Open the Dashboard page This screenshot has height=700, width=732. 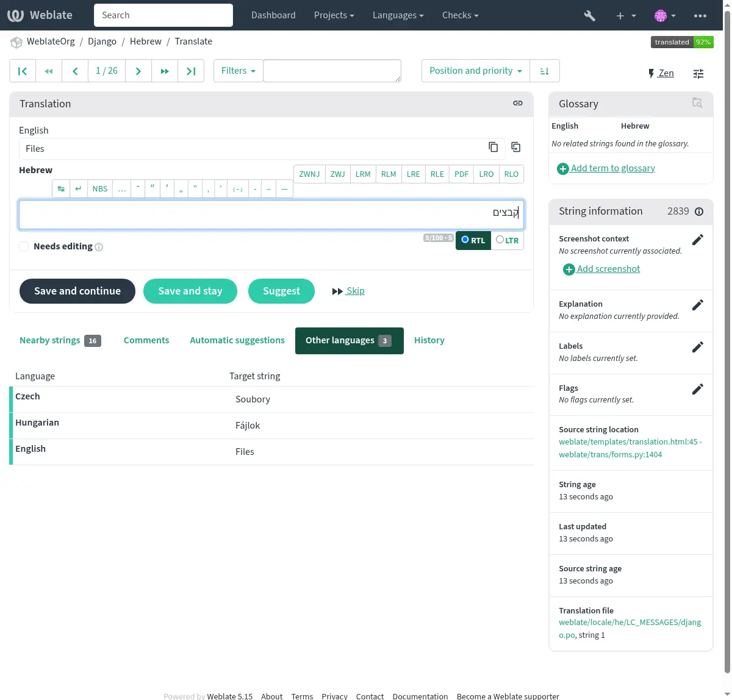click(x=273, y=15)
